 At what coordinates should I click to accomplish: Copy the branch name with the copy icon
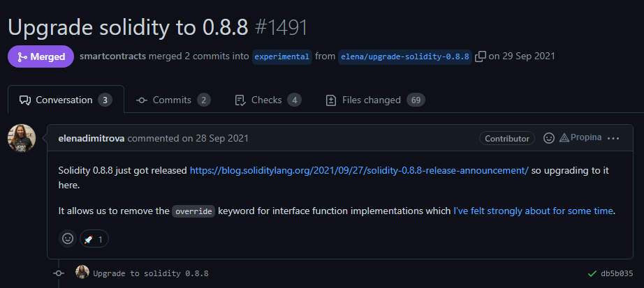click(480, 56)
